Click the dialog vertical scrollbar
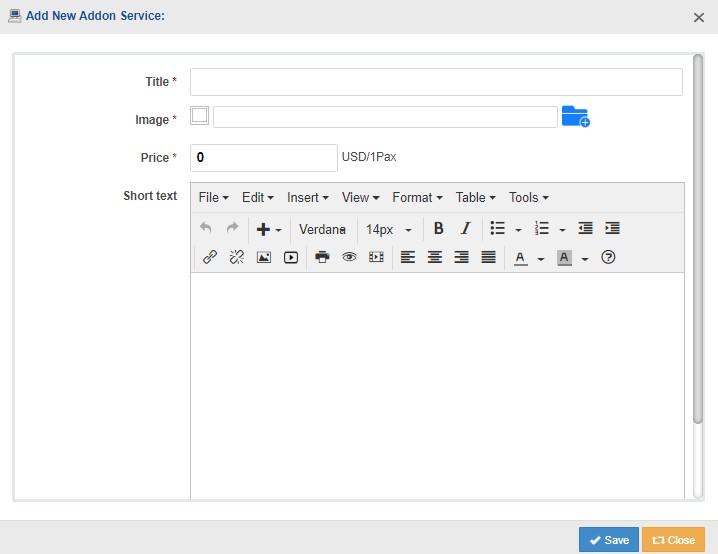718x554 pixels. tap(698, 238)
